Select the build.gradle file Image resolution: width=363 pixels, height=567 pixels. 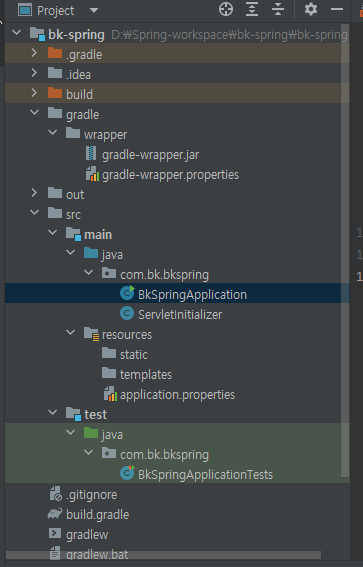coord(98,515)
